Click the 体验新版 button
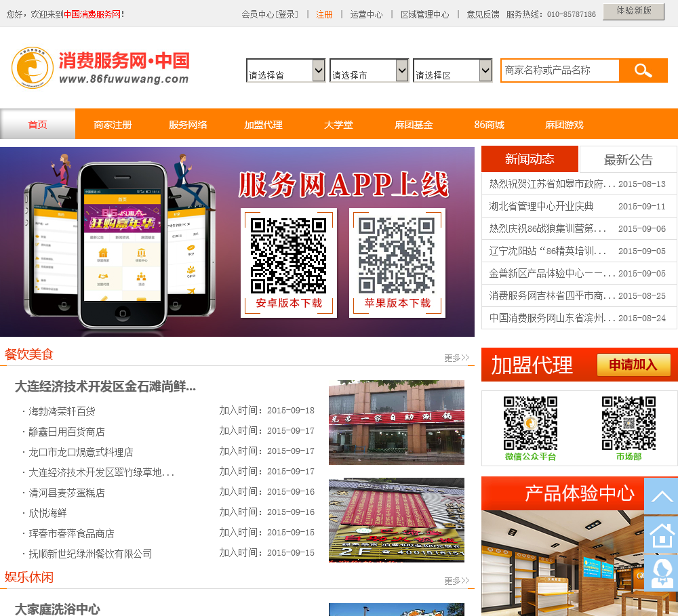 pos(633,12)
